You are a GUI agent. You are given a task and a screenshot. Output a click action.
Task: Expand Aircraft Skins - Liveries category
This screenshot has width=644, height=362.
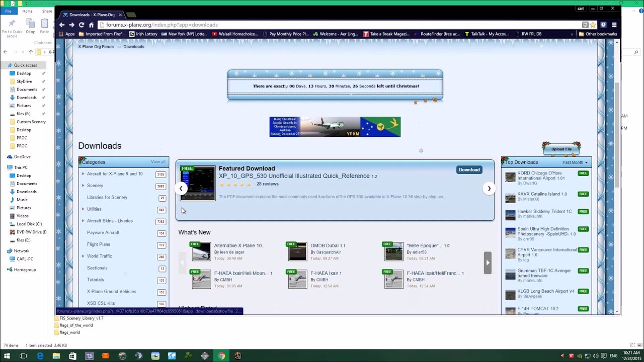click(x=83, y=221)
